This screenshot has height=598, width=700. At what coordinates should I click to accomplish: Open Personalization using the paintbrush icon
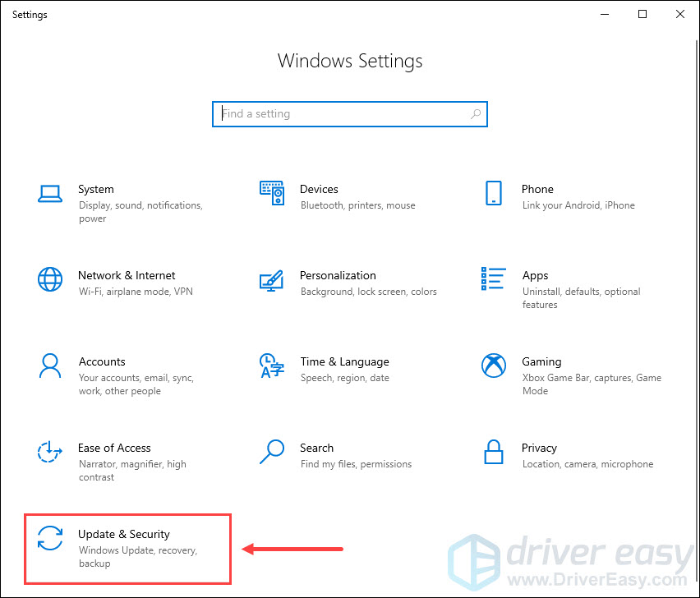pos(272,279)
